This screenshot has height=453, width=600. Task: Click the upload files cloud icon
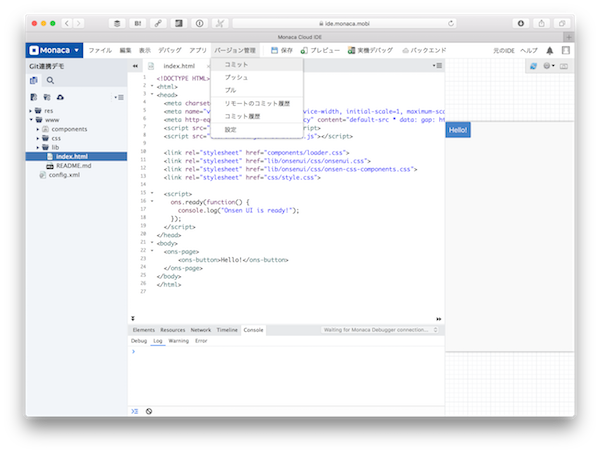(x=60, y=97)
